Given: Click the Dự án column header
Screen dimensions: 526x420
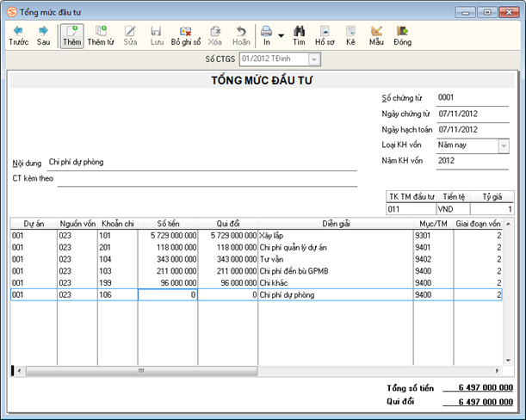Looking at the screenshot, I should [34, 224].
